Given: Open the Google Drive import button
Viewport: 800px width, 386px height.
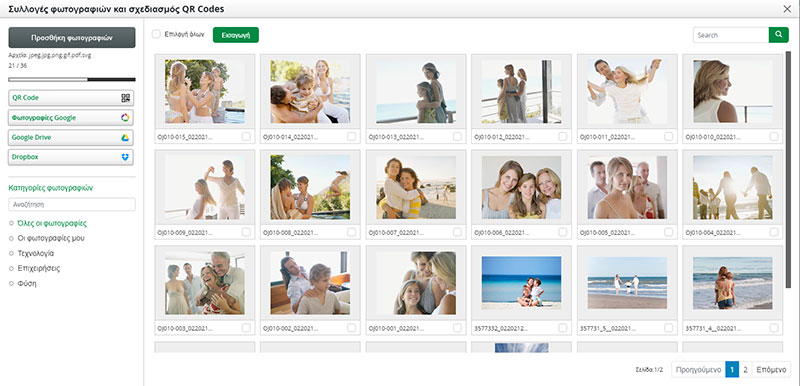Looking at the screenshot, I should pyautogui.click(x=71, y=138).
